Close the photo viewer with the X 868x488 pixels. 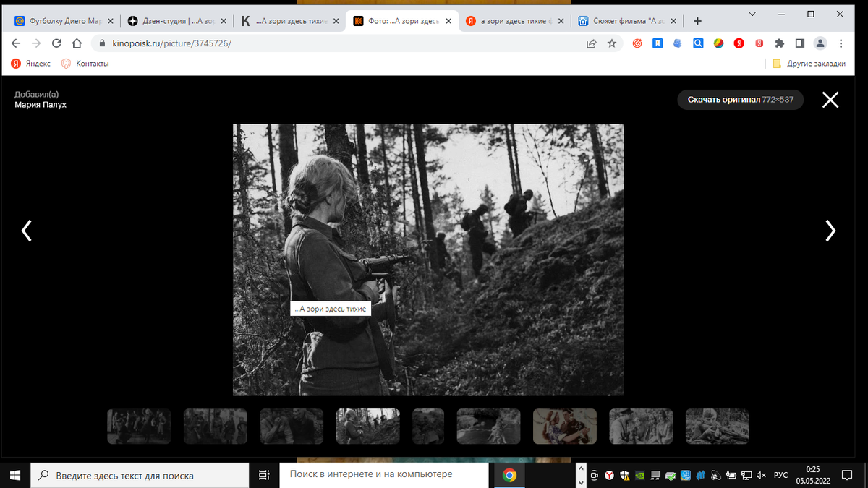tap(830, 100)
